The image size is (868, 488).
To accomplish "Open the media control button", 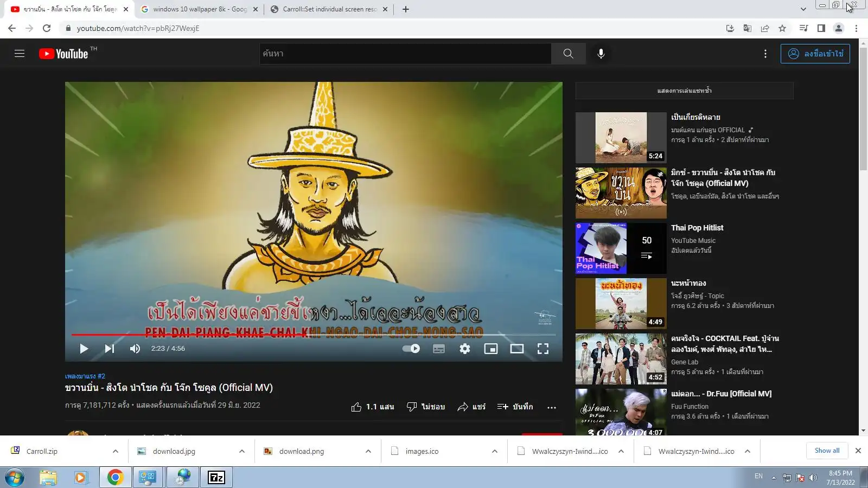I will pos(804,28).
